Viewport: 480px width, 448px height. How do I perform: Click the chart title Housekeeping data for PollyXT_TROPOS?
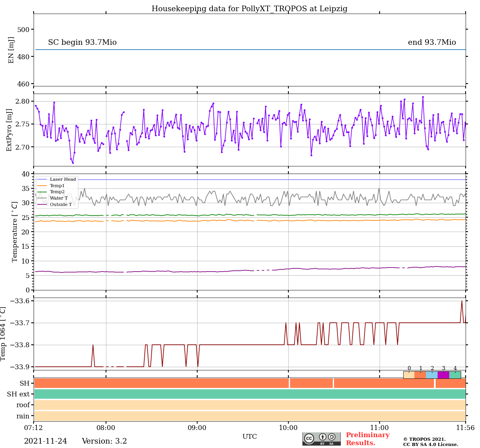250,9
